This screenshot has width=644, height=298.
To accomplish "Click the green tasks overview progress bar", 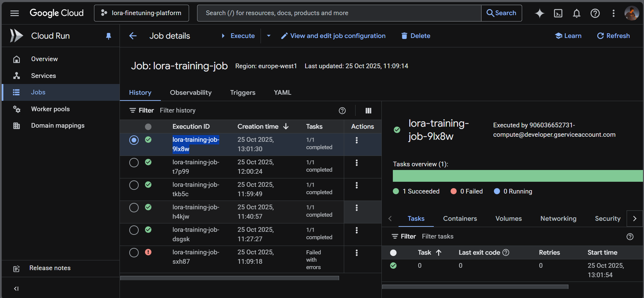I will (518, 176).
